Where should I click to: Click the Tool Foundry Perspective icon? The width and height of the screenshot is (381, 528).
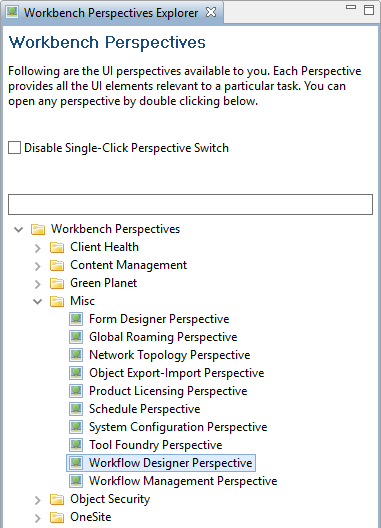[x=76, y=445]
